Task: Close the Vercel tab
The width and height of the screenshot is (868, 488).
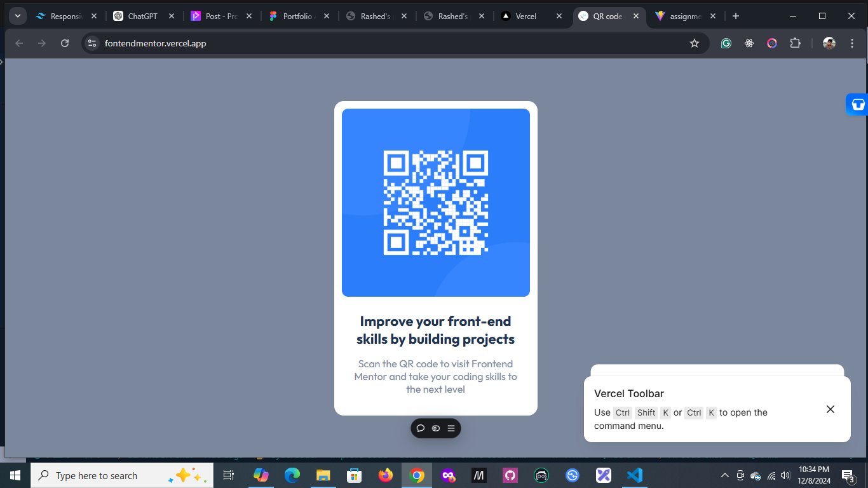Action: (x=559, y=16)
